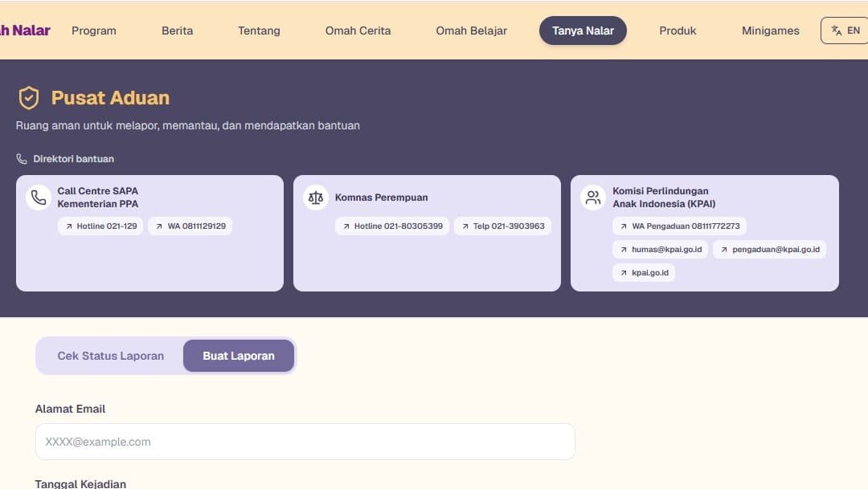
Task: Open the Hotline 021-129 link
Action: tap(100, 226)
